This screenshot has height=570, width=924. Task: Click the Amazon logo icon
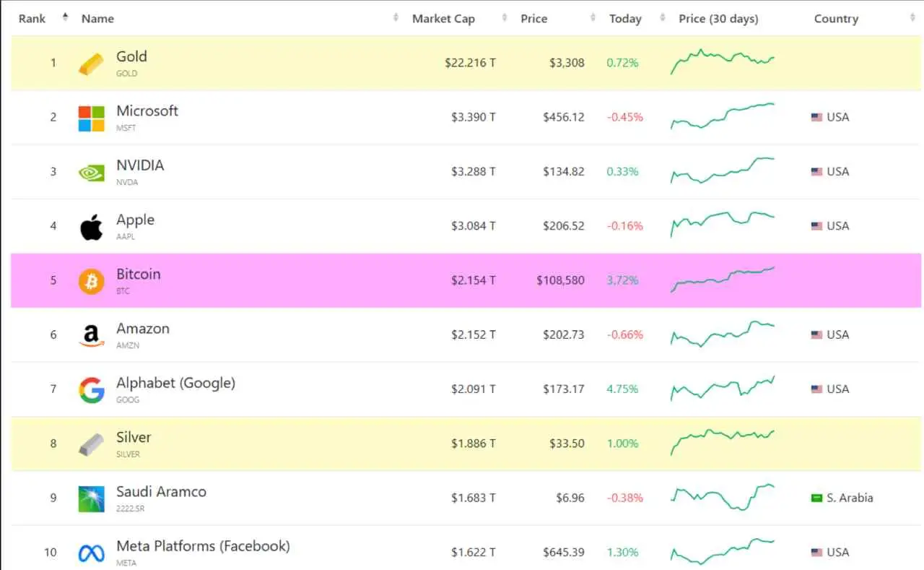tap(91, 336)
